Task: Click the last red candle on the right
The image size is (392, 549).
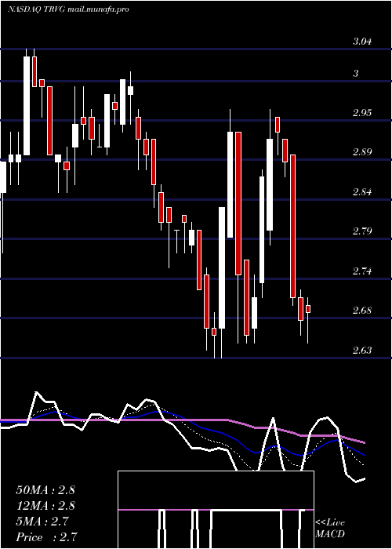Action: [x=308, y=309]
